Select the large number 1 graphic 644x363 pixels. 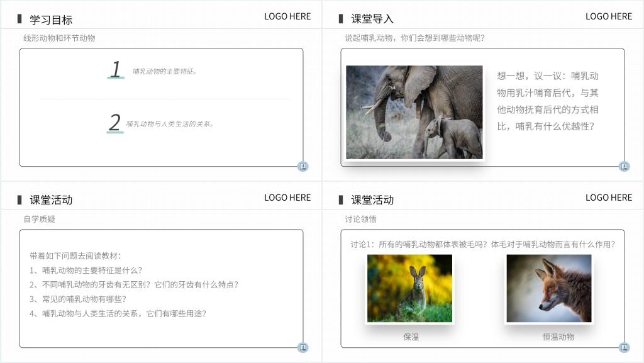(116, 69)
